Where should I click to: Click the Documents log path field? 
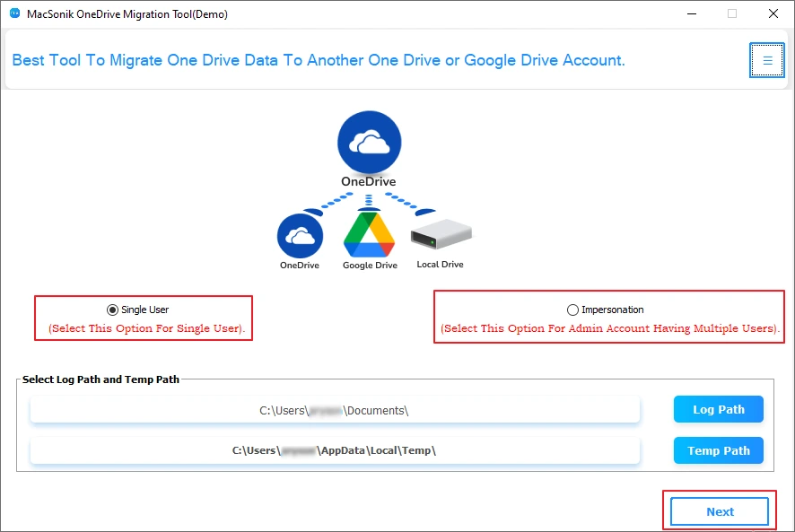click(x=335, y=410)
